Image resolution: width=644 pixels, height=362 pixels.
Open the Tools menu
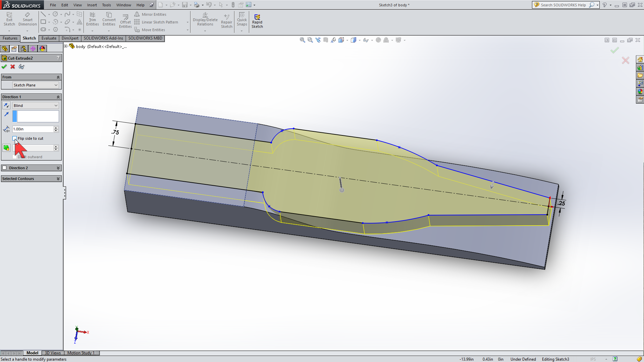click(x=106, y=5)
